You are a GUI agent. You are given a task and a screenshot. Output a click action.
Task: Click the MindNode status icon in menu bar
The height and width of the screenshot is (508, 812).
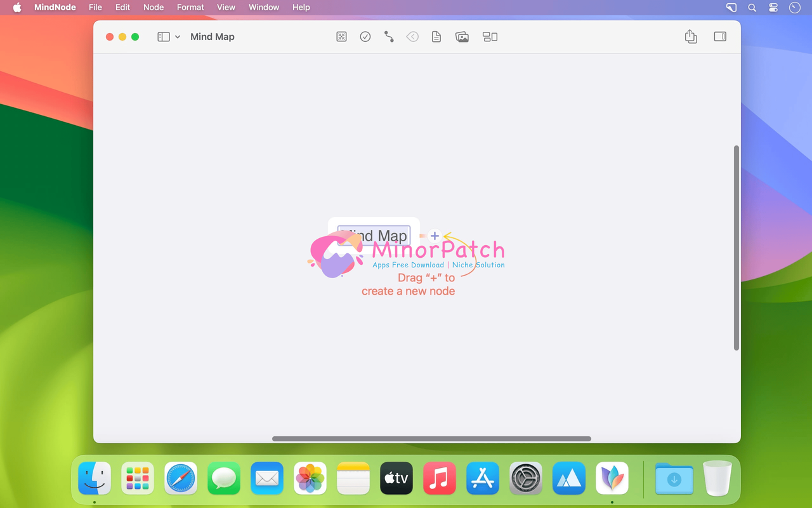pyautogui.click(x=731, y=8)
